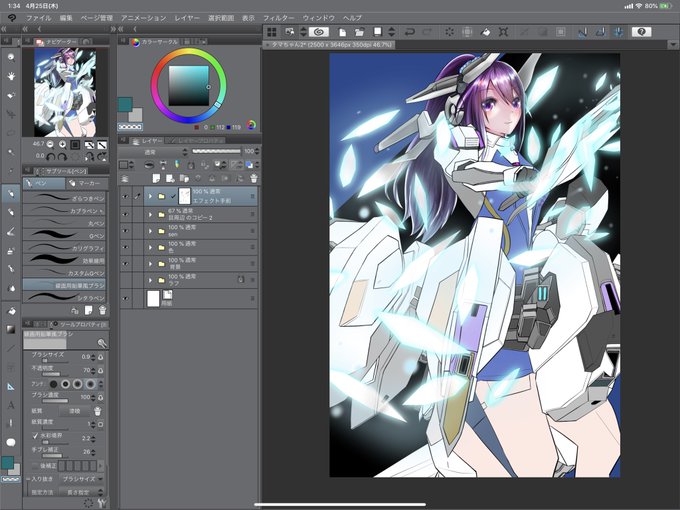Click the foreground teal color swatch below the toolbox
The height and width of the screenshot is (510, 680).
click(x=7, y=463)
